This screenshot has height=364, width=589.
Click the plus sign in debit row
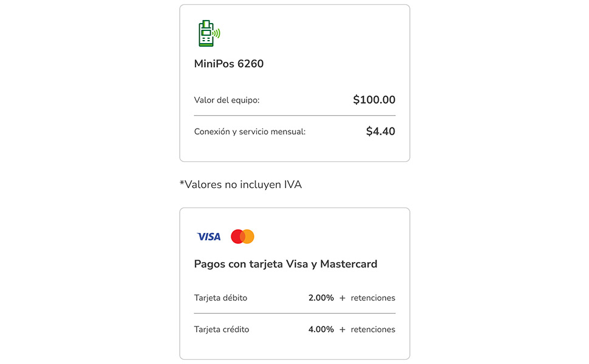[342, 298]
